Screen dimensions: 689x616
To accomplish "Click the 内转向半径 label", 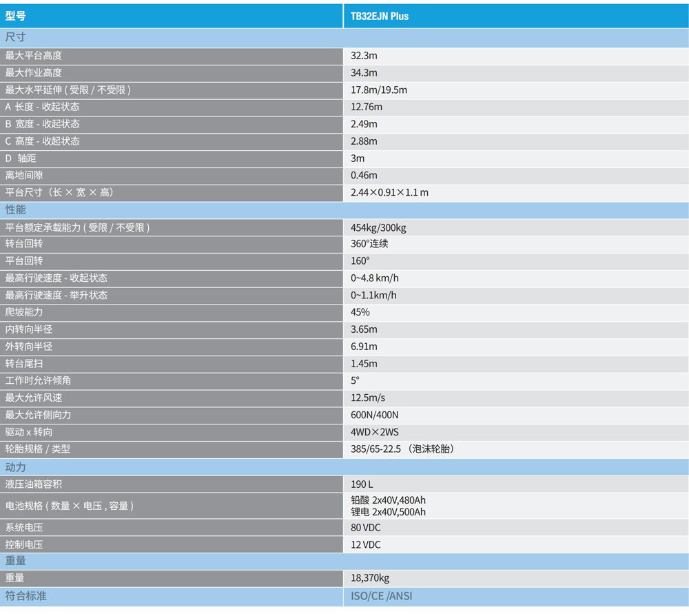I will [28, 329].
